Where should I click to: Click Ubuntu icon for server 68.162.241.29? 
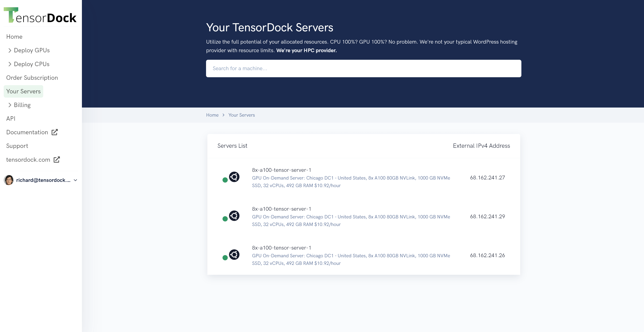[x=234, y=216]
